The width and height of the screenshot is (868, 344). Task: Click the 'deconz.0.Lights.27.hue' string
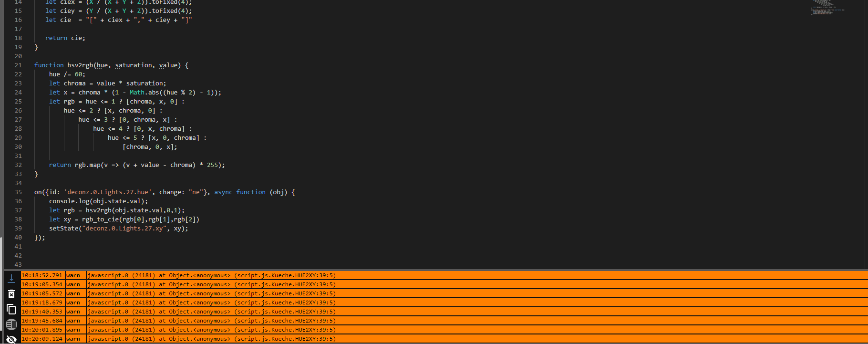(x=108, y=192)
